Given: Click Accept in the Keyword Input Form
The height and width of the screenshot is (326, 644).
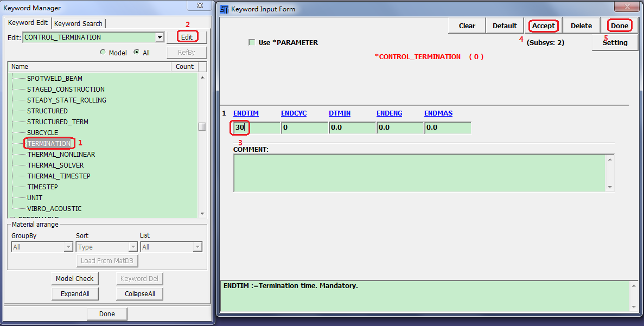Looking at the screenshot, I should pos(544,25).
